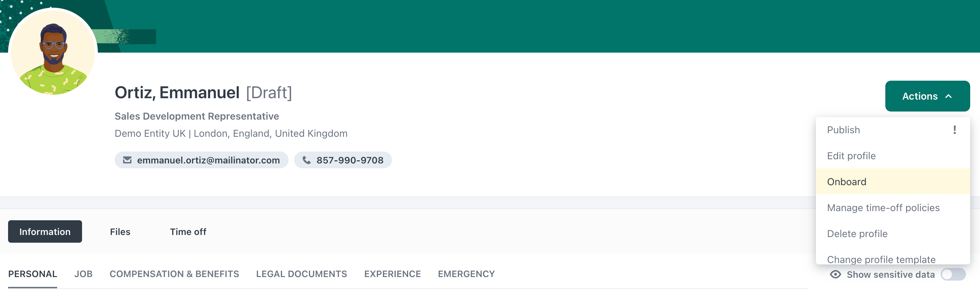Collapse the Actions dropdown chevron
The image size is (980, 296).
pyautogui.click(x=949, y=96)
